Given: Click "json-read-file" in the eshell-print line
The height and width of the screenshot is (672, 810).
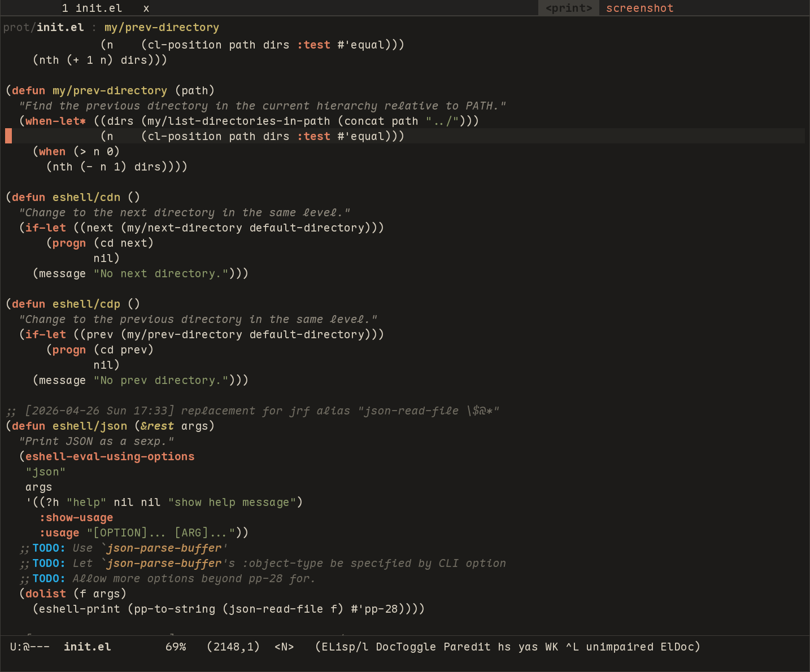Looking at the screenshot, I should pos(276,609).
